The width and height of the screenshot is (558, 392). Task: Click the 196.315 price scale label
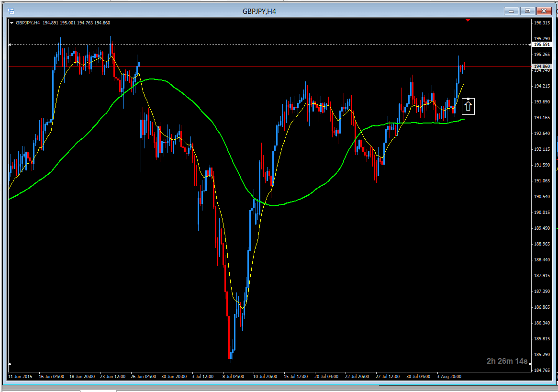coord(542,23)
